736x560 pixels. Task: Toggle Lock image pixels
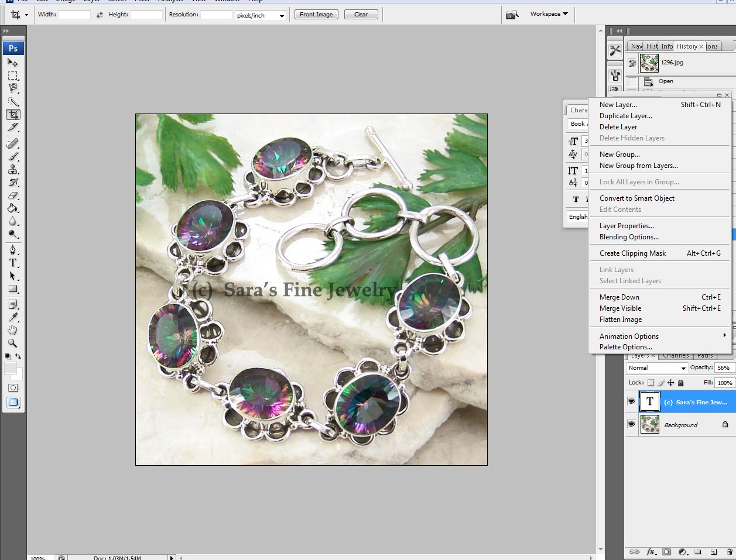click(661, 383)
